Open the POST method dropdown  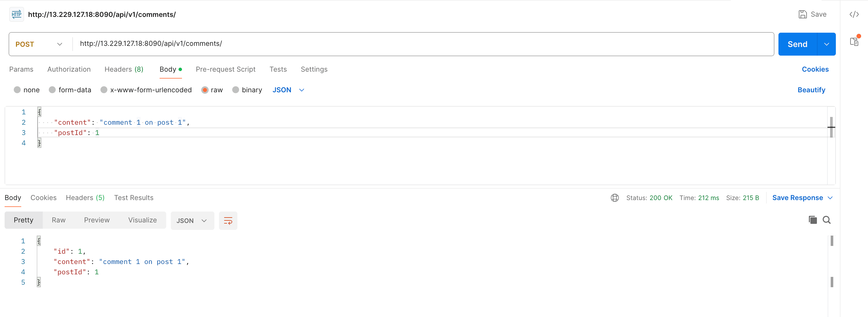tap(39, 44)
